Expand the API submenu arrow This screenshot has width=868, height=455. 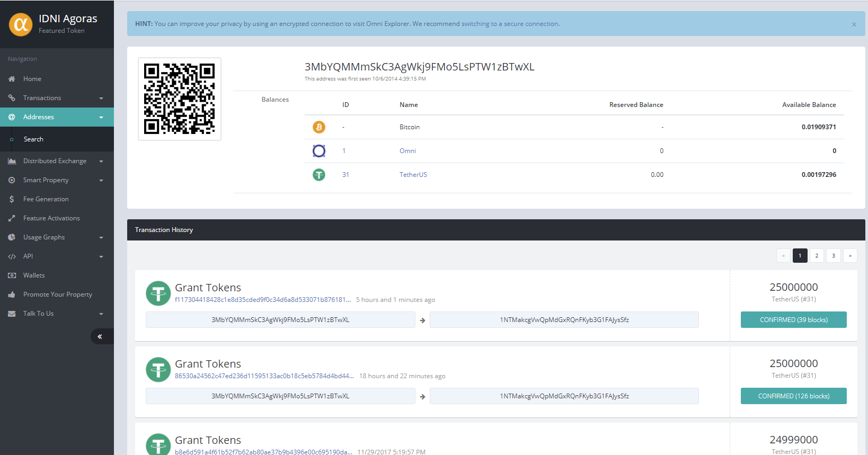(101, 257)
